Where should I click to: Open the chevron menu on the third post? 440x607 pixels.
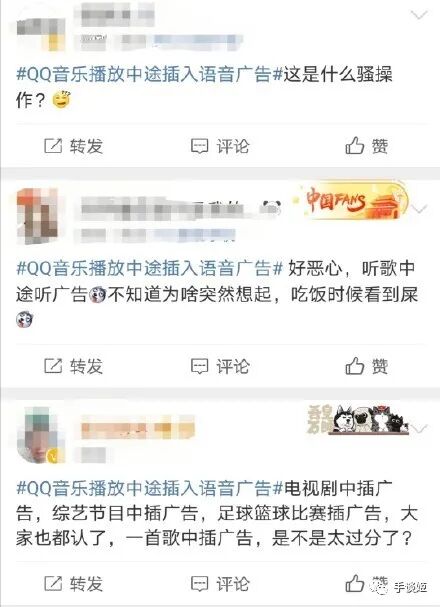[x=419, y=429]
